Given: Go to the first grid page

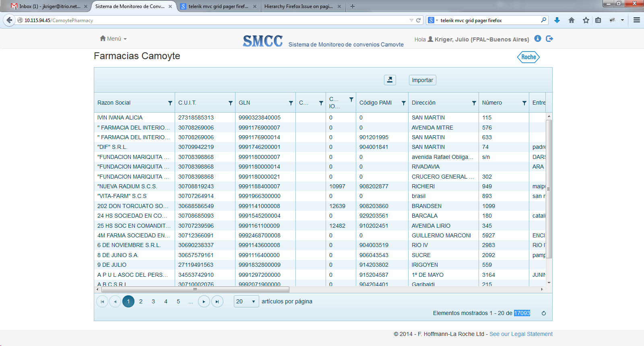Looking at the screenshot, I should point(102,301).
